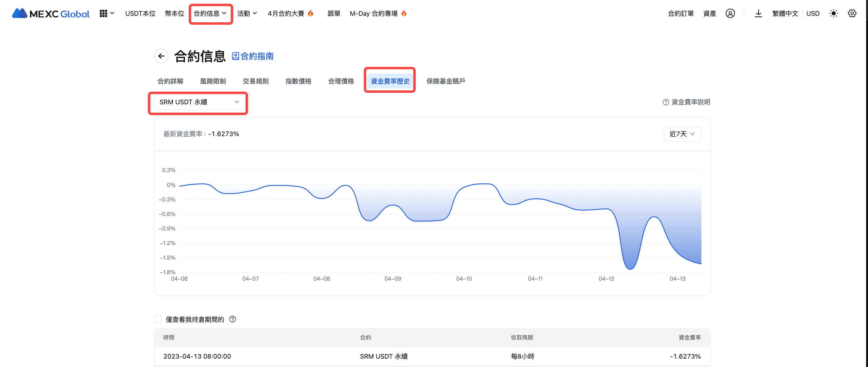The width and height of the screenshot is (868, 367).
Task: Expand the 活動 navigation dropdown
Action: click(x=247, y=14)
